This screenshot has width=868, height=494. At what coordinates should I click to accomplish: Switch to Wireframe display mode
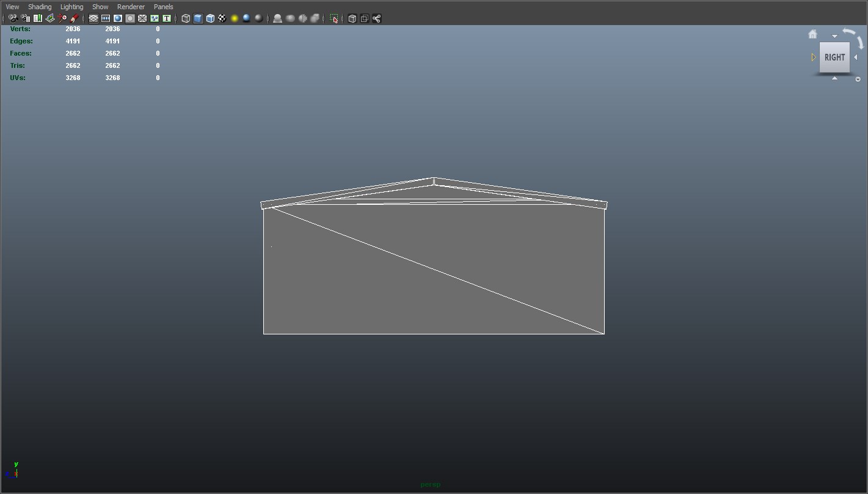pyautogui.click(x=186, y=18)
